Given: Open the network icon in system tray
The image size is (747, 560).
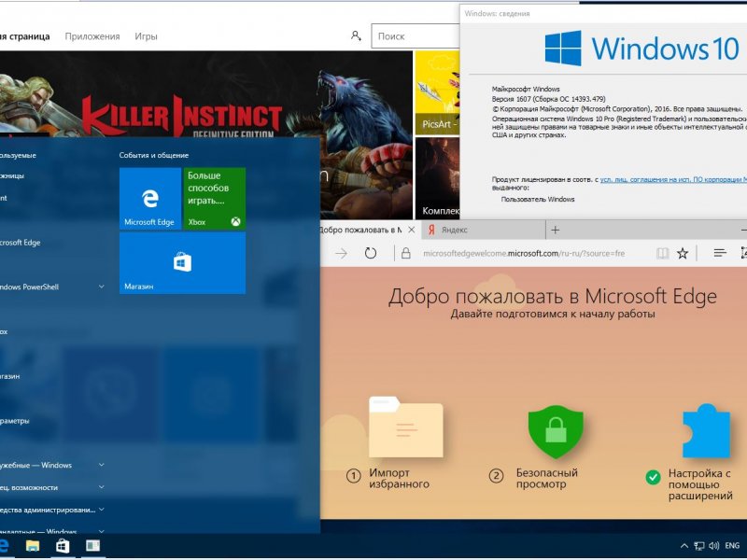Looking at the screenshot, I should 698,546.
